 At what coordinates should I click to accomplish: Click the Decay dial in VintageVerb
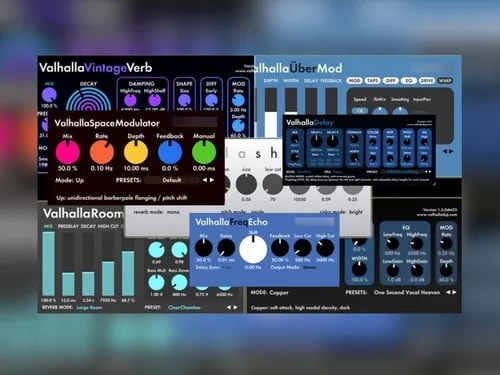click(x=88, y=99)
